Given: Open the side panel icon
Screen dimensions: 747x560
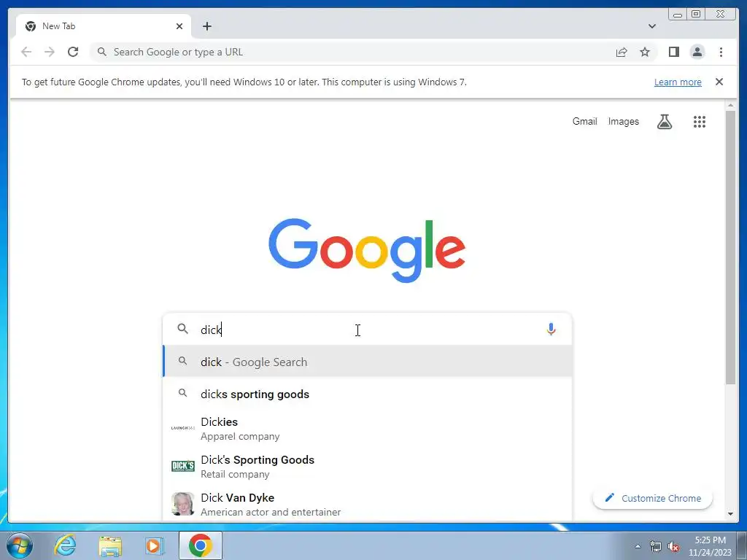Looking at the screenshot, I should pyautogui.click(x=673, y=52).
